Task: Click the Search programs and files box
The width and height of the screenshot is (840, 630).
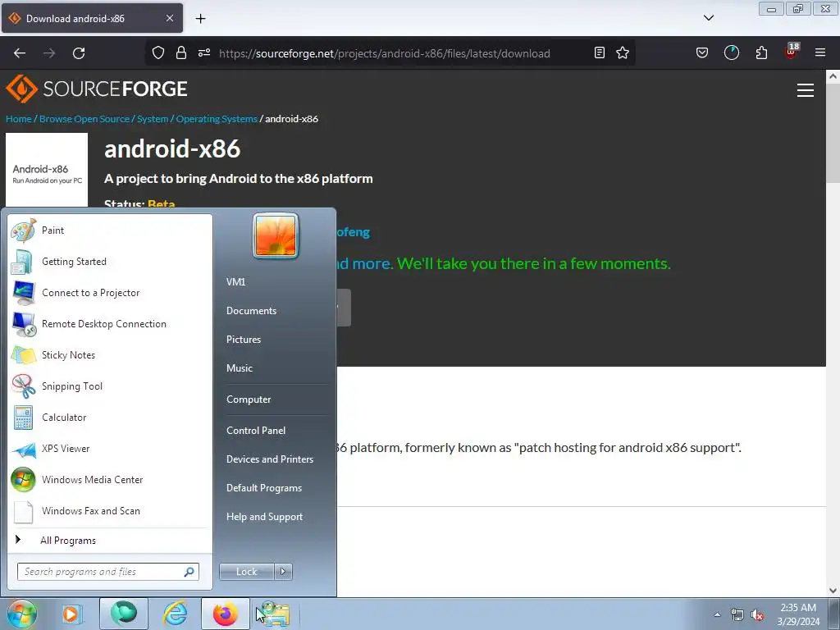Action: pos(108,572)
